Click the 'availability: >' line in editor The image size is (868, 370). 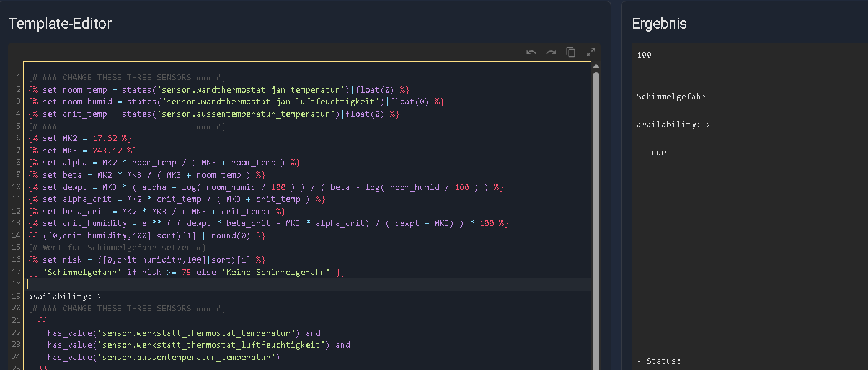[64, 297]
